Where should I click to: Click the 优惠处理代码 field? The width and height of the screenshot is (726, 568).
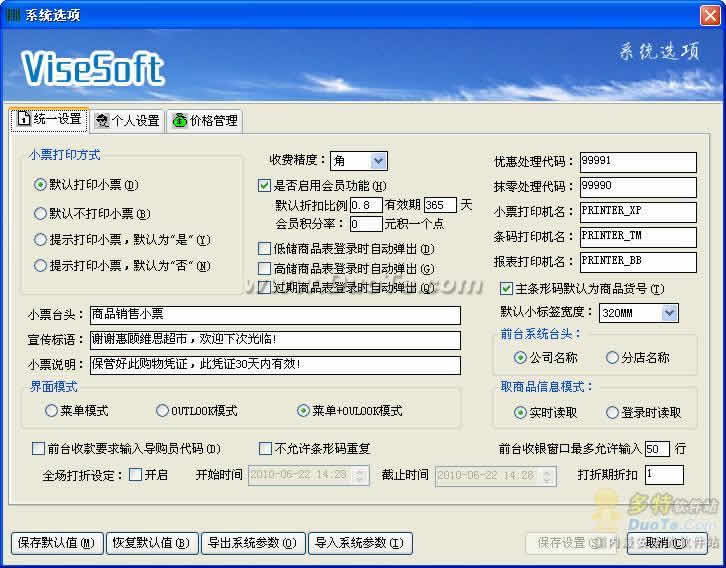tap(638, 162)
